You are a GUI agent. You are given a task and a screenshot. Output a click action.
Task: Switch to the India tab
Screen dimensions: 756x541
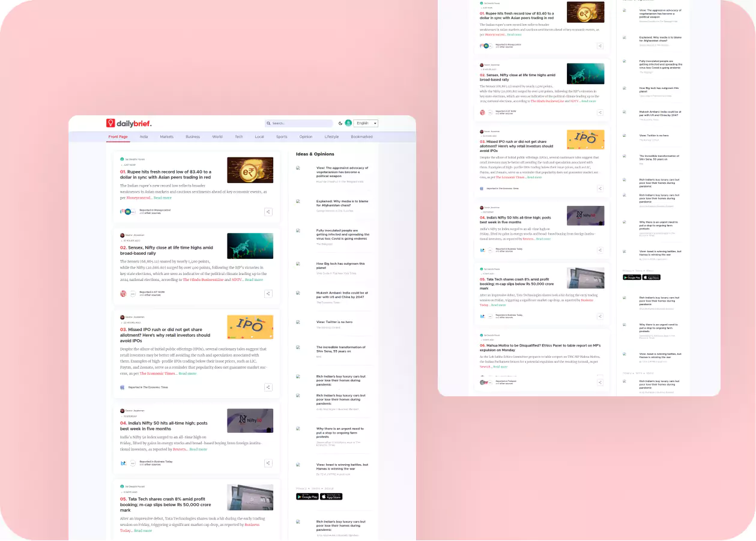144,137
